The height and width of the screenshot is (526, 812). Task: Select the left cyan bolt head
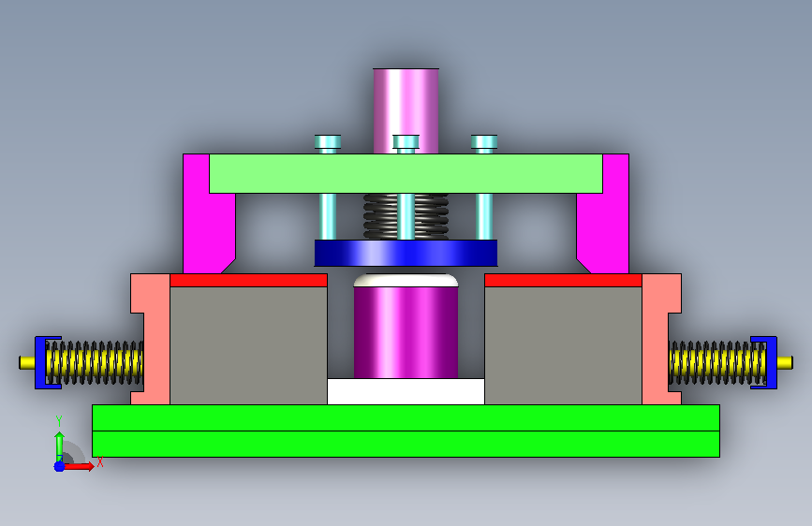(327, 143)
